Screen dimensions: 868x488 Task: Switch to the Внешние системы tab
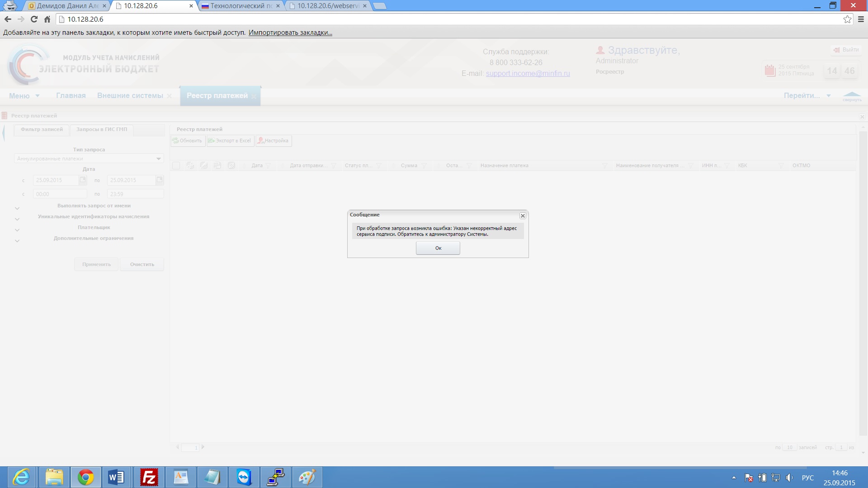click(x=130, y=96)
